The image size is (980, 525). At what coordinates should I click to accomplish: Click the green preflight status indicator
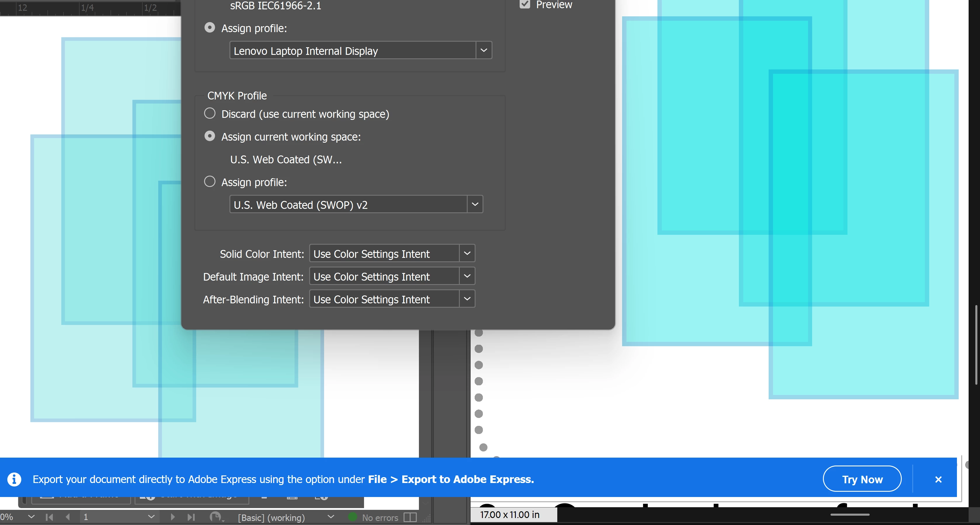[353, 517]
